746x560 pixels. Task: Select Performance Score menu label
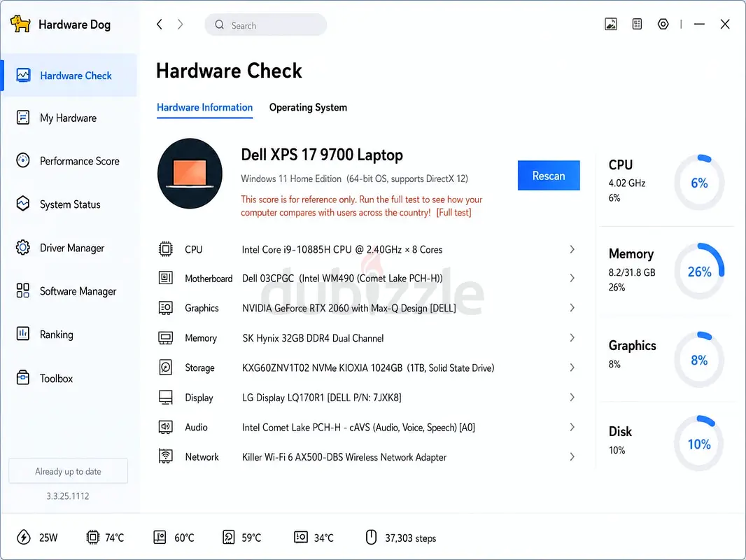click(80, 161)
